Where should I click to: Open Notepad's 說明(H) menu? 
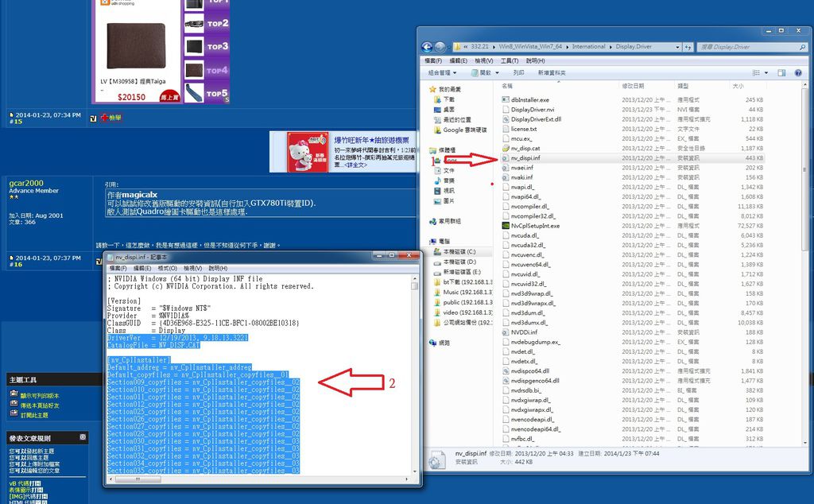[x=218, y=269]
